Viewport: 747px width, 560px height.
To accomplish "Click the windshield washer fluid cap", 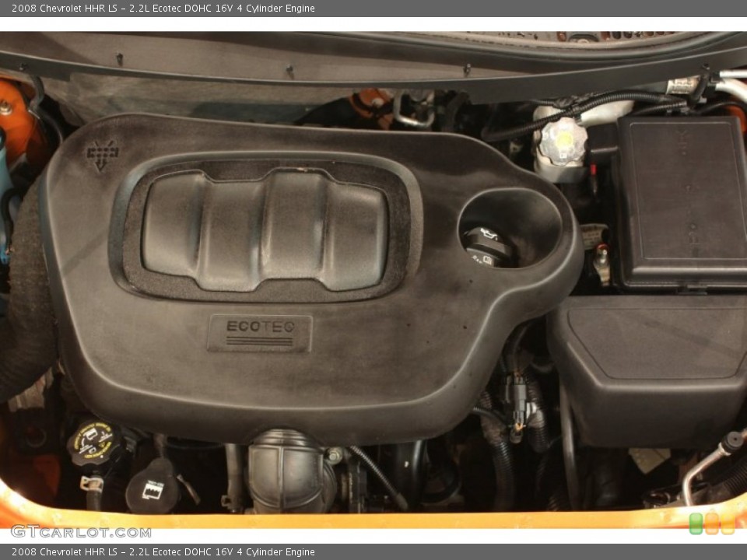I will [152, 487].
